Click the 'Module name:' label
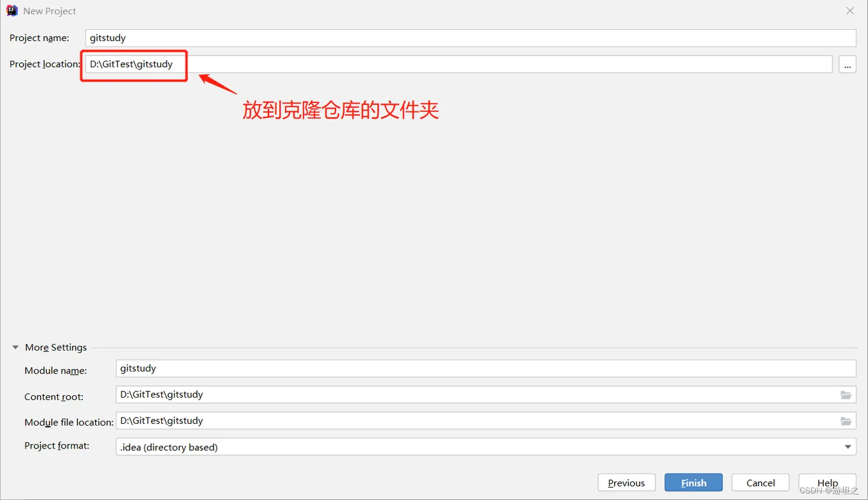Screen dimensions: 868x500 (56, 370)
